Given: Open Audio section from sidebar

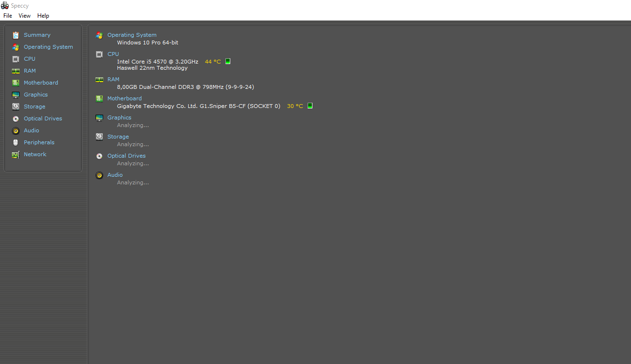Looking at the screenshot, I should pos(32,130).
